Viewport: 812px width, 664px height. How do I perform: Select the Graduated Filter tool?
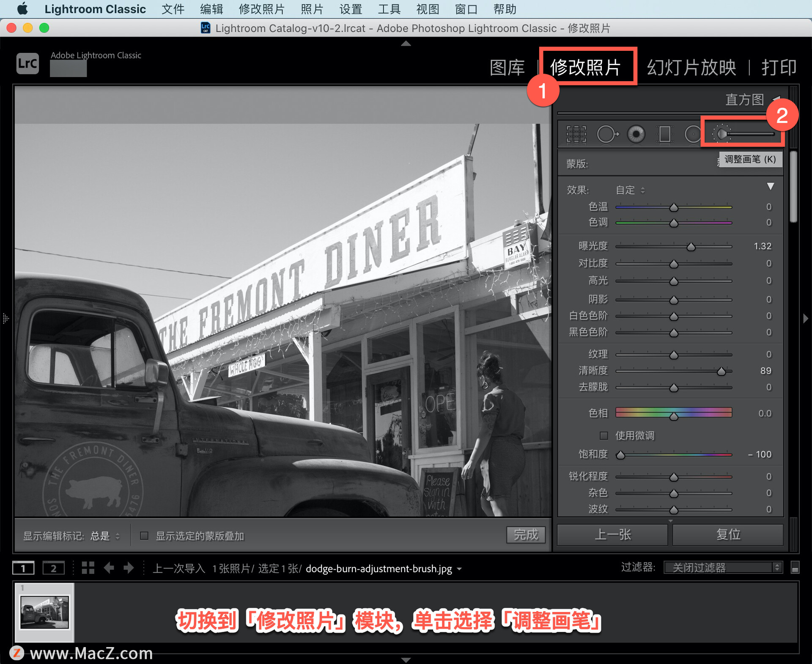tap(664, 134)
